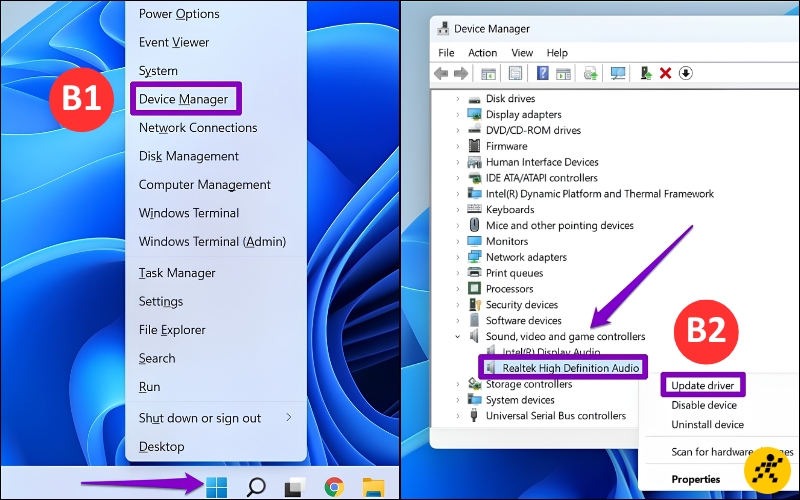The image size is (800, 500).
Task: Launch Google Chrome from the taskbar
Action: [334, 487]
